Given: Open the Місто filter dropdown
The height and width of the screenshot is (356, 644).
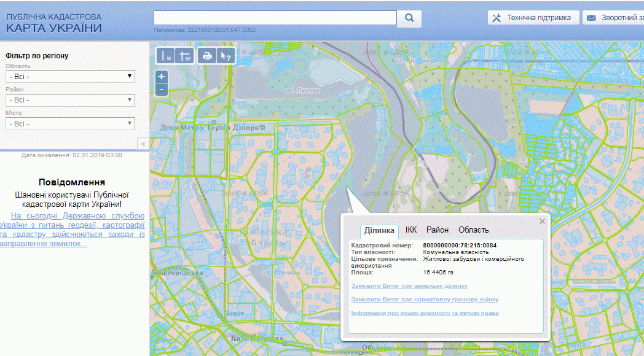Looking at the screenshot, I should coord(70,124).
